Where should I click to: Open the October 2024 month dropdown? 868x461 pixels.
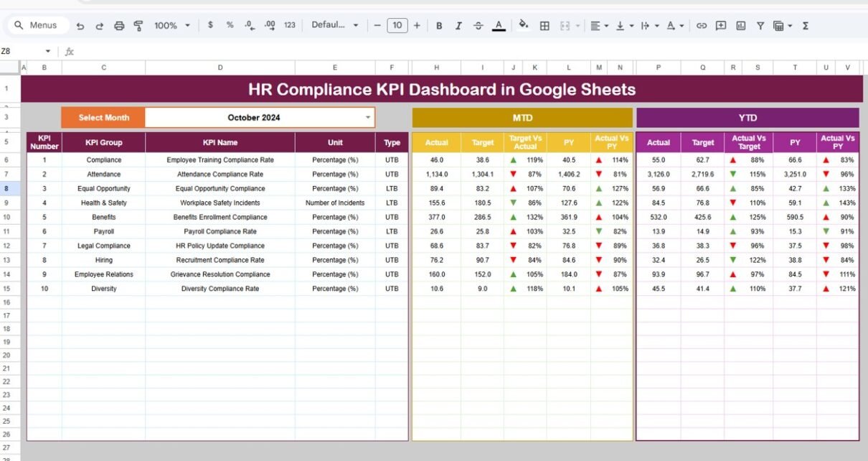point(368,117)
